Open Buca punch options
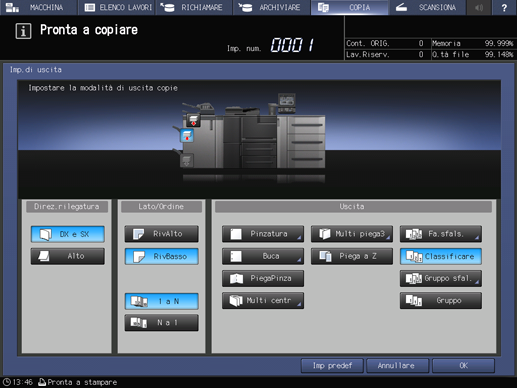Image resolution: width=517 pixels, height=388 pixels. (263, 256)
